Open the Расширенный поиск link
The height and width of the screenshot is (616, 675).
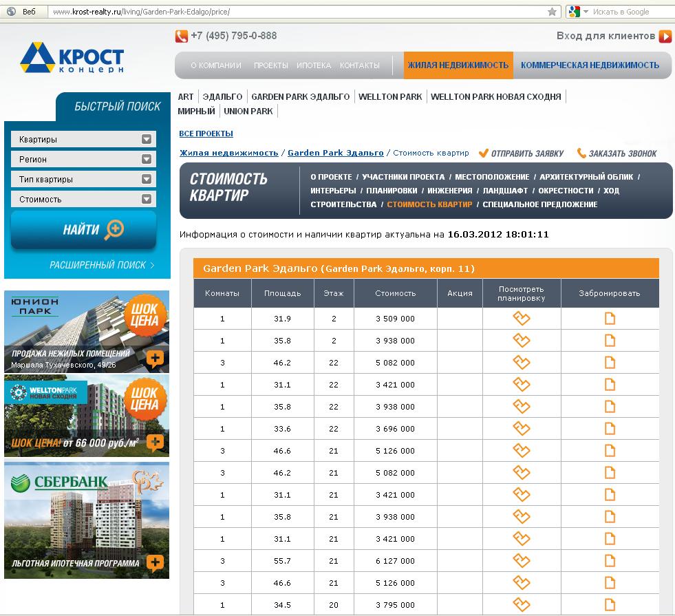coord(102,265)
